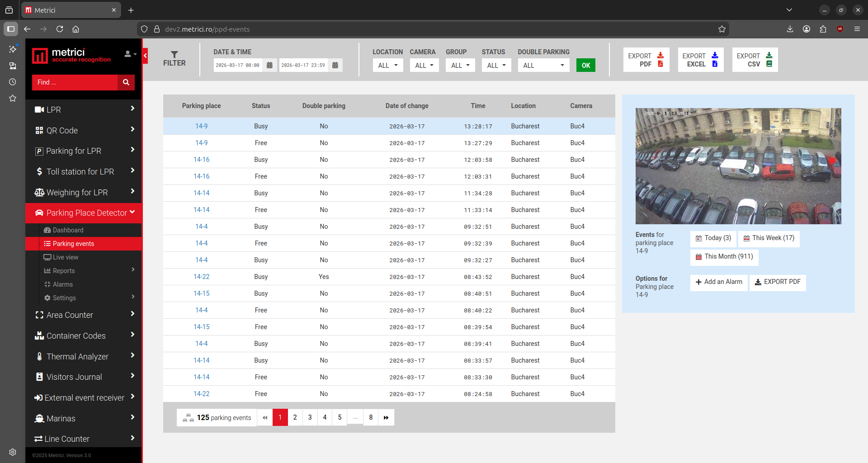
Task: Click start date field 2026-03-17 00:00
Action: [238, 65]
